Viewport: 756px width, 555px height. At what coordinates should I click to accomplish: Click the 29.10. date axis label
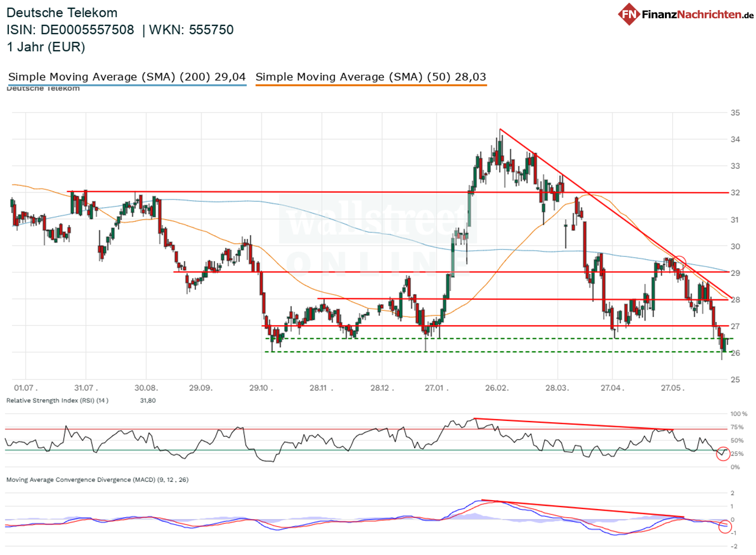point(261,388)
